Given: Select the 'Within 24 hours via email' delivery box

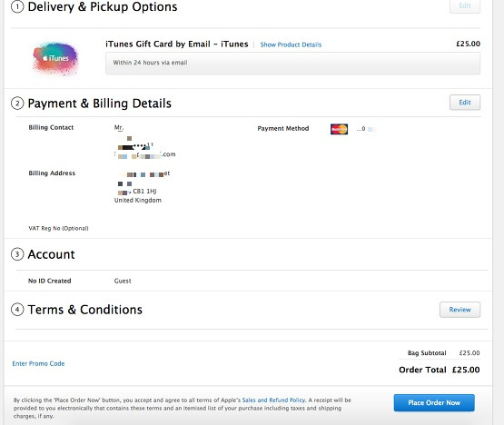Looking at the screenshot, I should pyautogui.click(x=292, y=63).
